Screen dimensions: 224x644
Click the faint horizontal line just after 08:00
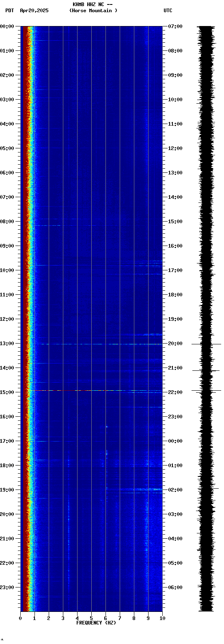click(65, 225)
